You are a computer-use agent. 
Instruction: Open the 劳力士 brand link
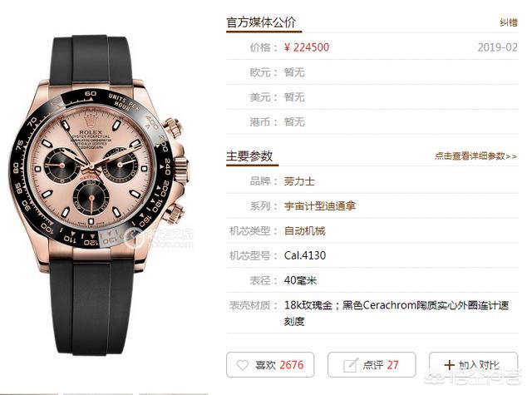coord(299,181)
